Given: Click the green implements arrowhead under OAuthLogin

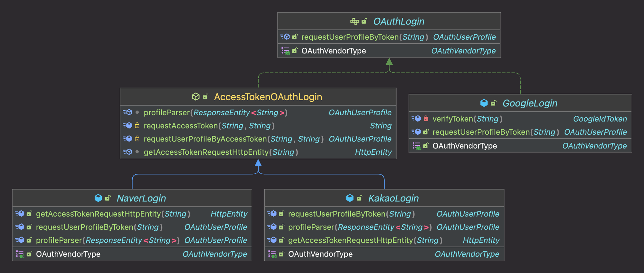Looking at the screenshot, I should pyautogui.click(x=389, y=62).
